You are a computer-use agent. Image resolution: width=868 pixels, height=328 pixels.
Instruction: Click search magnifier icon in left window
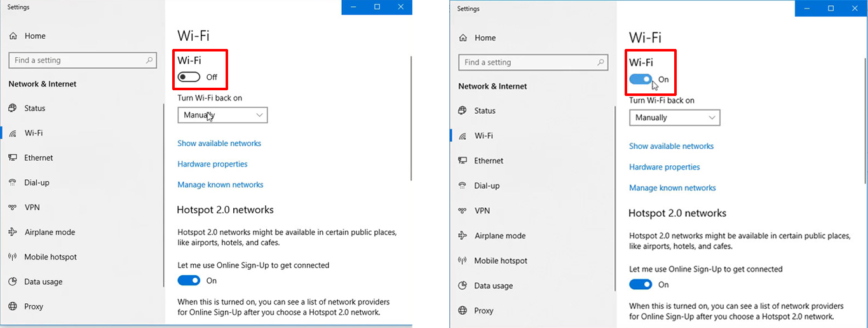pyautogui.click(x=149, y=60)
